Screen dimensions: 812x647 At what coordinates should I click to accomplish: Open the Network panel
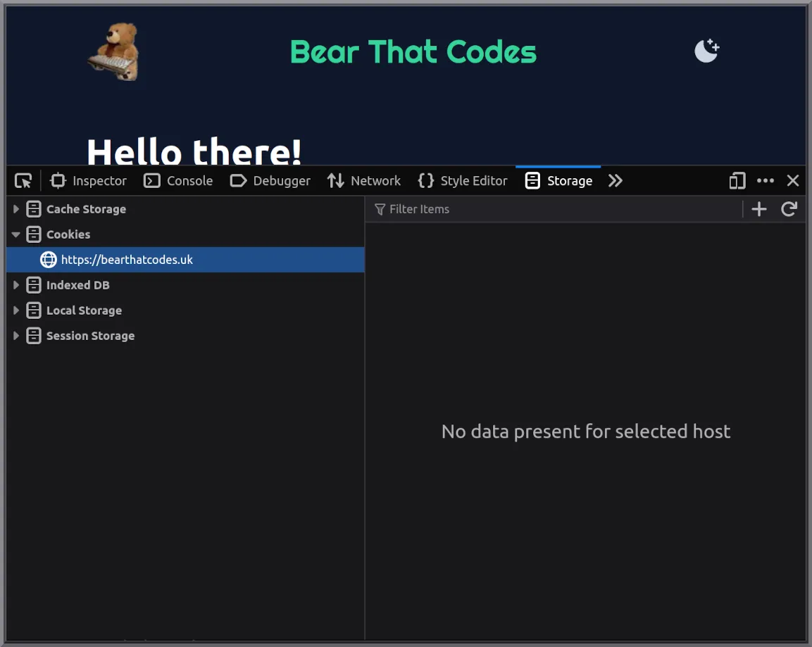pyautogui.click(x=364, y=181)
